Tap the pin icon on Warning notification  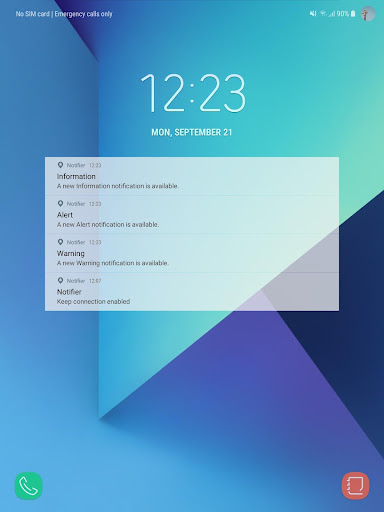(x=60, y=242)
